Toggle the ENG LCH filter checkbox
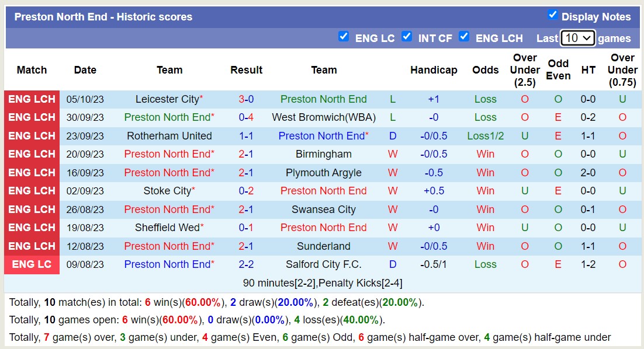Screen dimensions: 644x349 point(464,36)
